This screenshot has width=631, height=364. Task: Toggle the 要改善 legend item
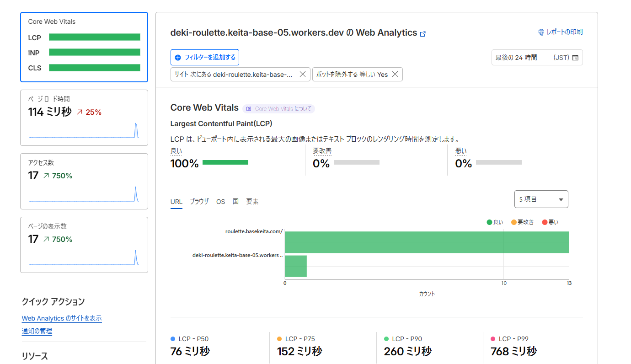(522, 222)
